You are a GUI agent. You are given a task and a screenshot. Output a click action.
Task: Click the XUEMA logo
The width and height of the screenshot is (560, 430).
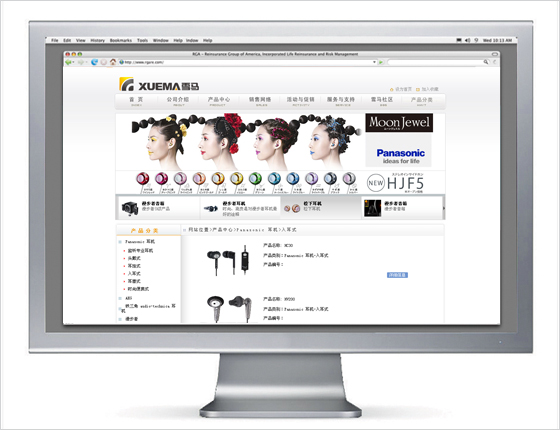(x=159, y=84)
